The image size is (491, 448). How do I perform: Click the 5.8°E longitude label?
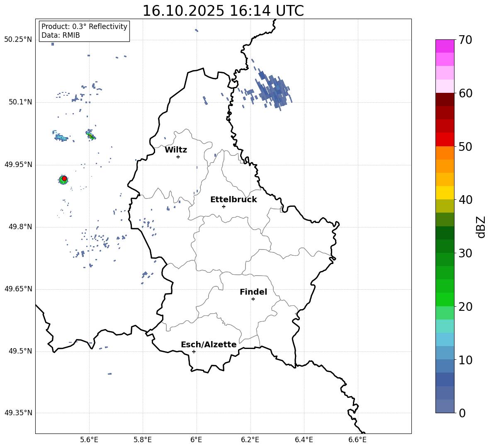[x=143, y=440]
